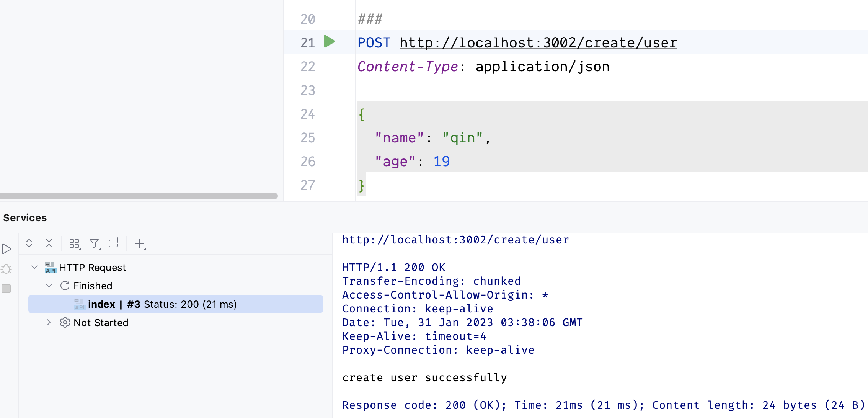This screenshot has width=868, height=418.
Task: Expand the Not Started group
Action: click(49, 322)
